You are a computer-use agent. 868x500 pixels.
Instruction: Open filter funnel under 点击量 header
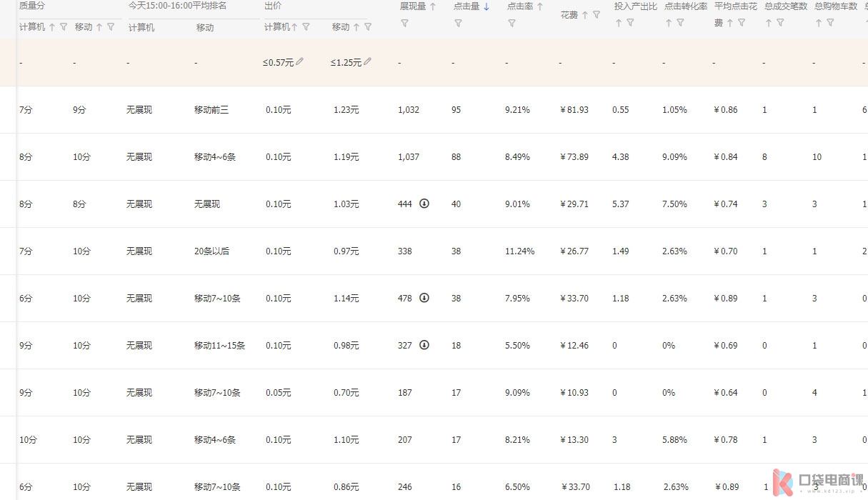458,24
